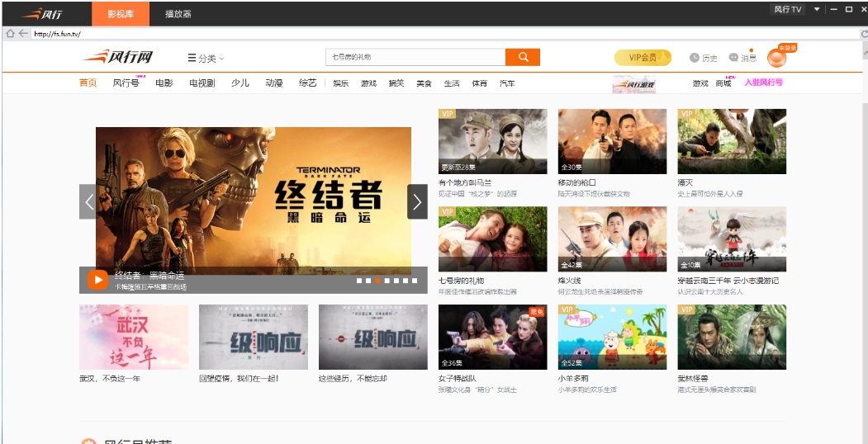The height and width of the screenshot is (444, 868).
Task: Open the 历史 clock icon
Action: 695,58
